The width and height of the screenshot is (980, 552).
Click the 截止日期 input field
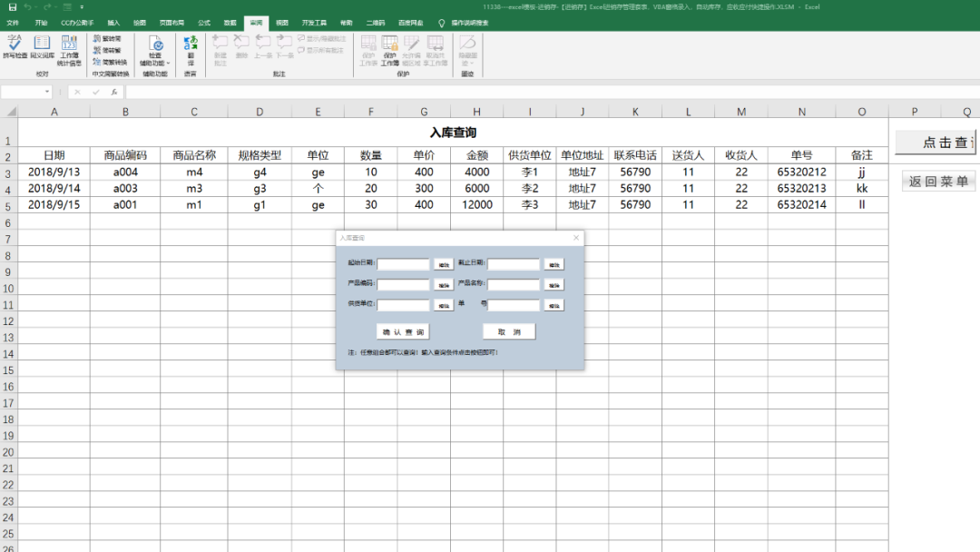tap(513, 264)
